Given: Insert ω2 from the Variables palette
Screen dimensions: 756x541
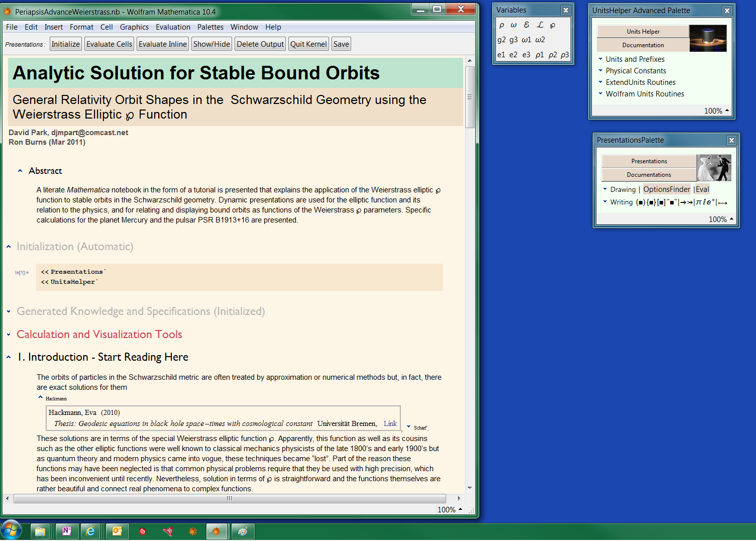Looking at the screenshot, I should 540,40.
